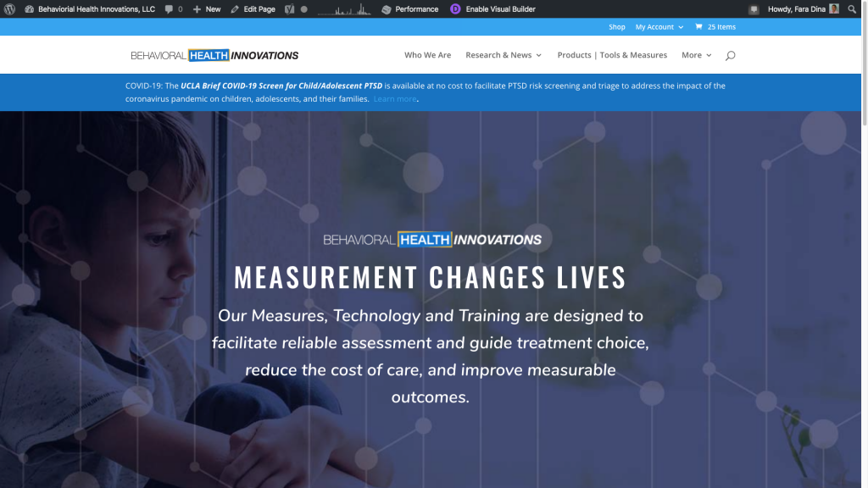Click the Learn more link
The image size is (868, 488).
(x=394, y=98)
